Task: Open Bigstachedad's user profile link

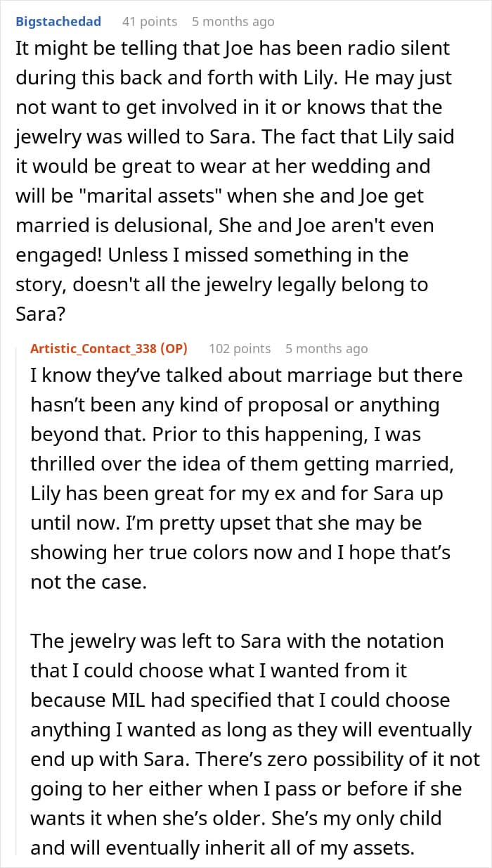Action: [x=58, y=21]
